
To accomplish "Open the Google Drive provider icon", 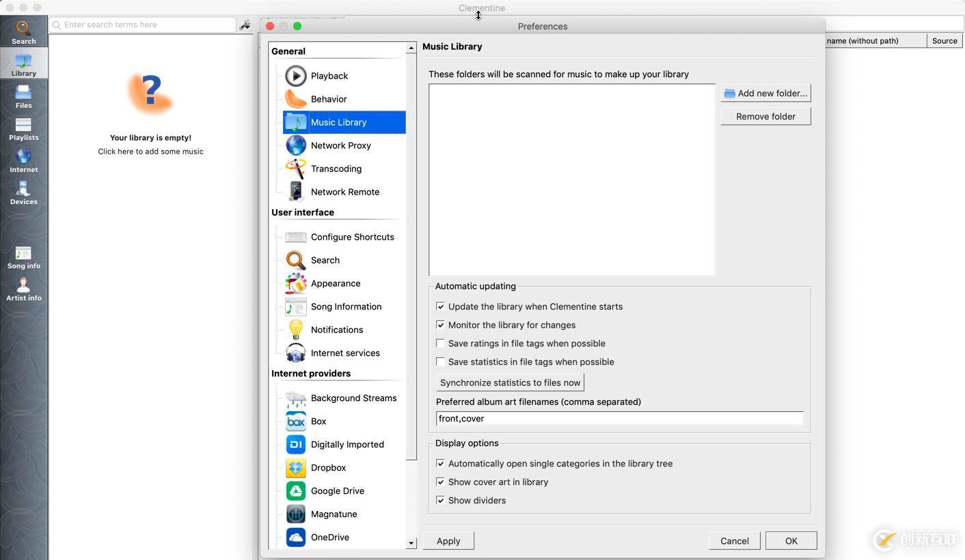I will pos(296,491).
